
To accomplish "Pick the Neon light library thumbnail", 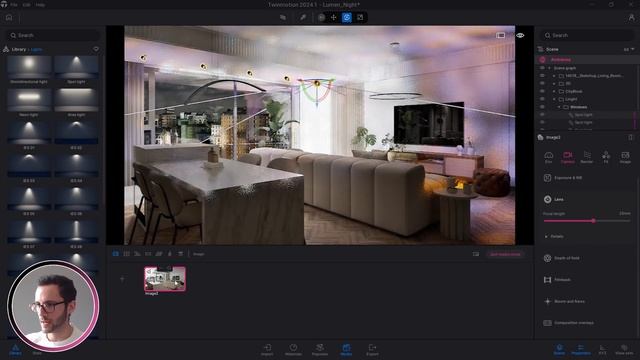I will coord(29,100).
